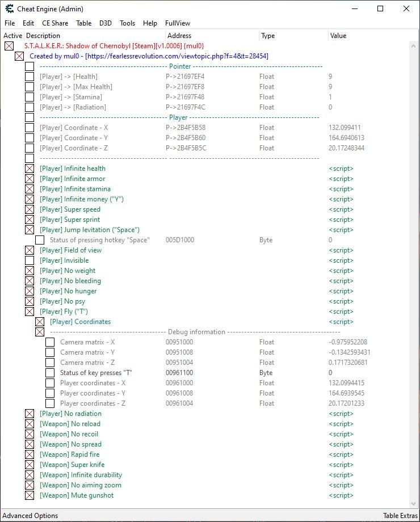Screen dimensions: 420x522
Task: Collapse the Fly ("T") script group
Action: [30, 311]
